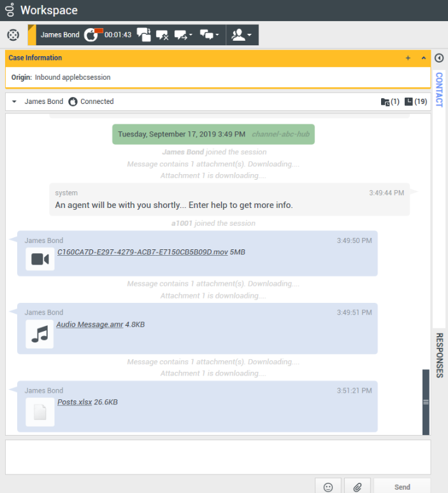Expand the James Bond party dropdown arrow
Screen dimensions: 448x493
coord(14,102)
